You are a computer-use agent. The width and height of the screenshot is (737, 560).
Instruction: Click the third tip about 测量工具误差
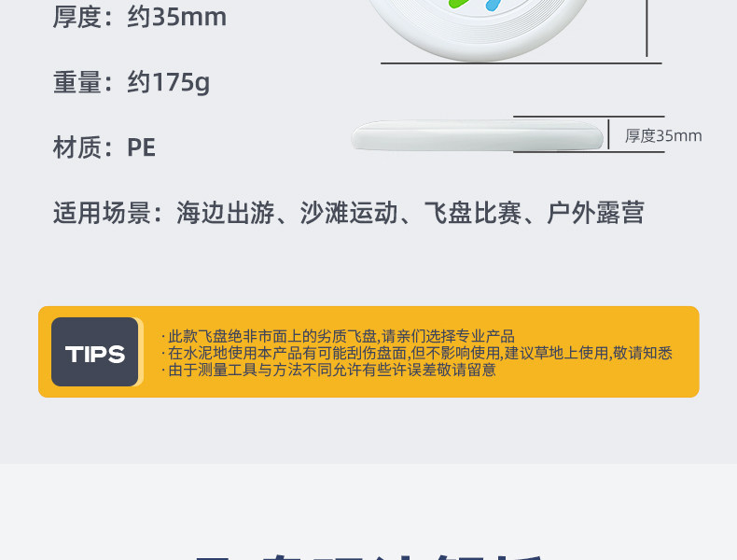tap(328, 370)
